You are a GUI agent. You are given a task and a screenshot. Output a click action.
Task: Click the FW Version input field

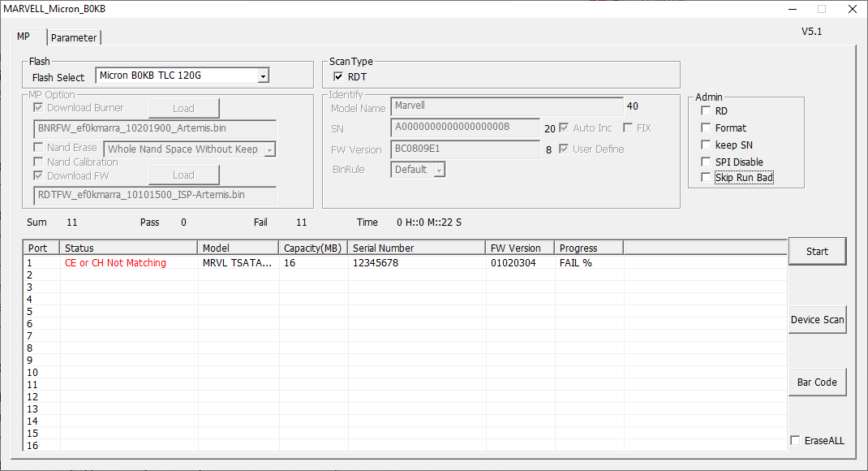click(465, 149)
